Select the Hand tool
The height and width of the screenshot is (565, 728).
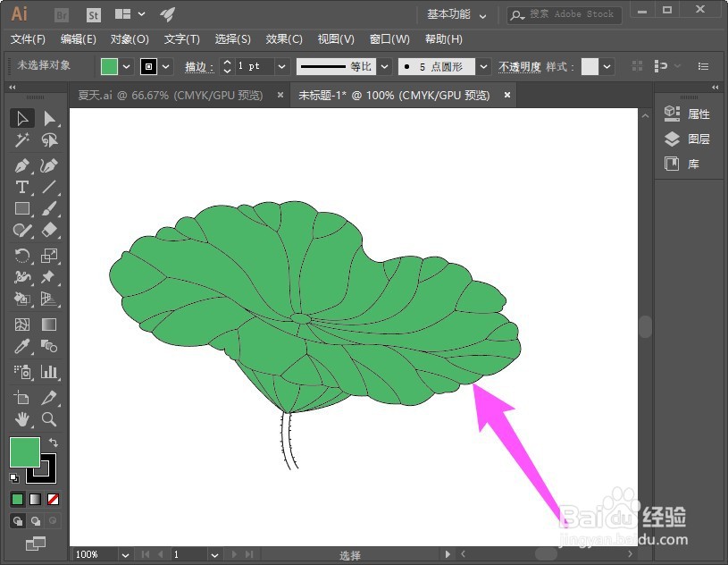point(21,419)
